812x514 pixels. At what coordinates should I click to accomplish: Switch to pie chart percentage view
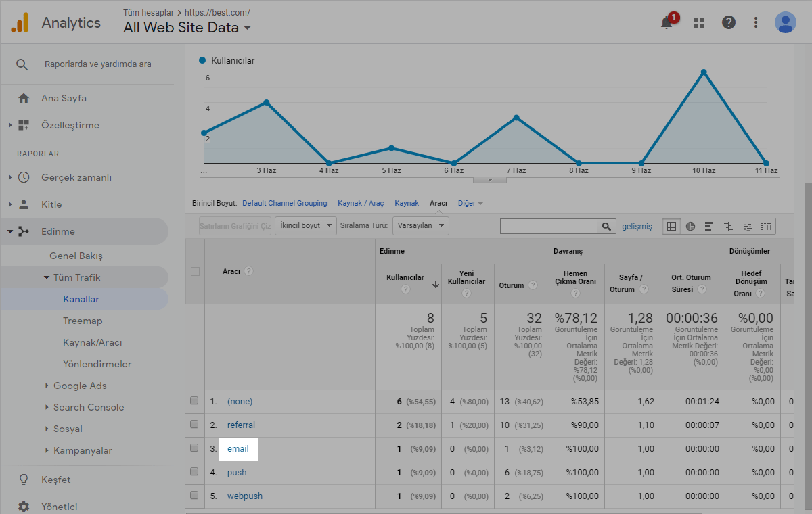click(690, 226)
